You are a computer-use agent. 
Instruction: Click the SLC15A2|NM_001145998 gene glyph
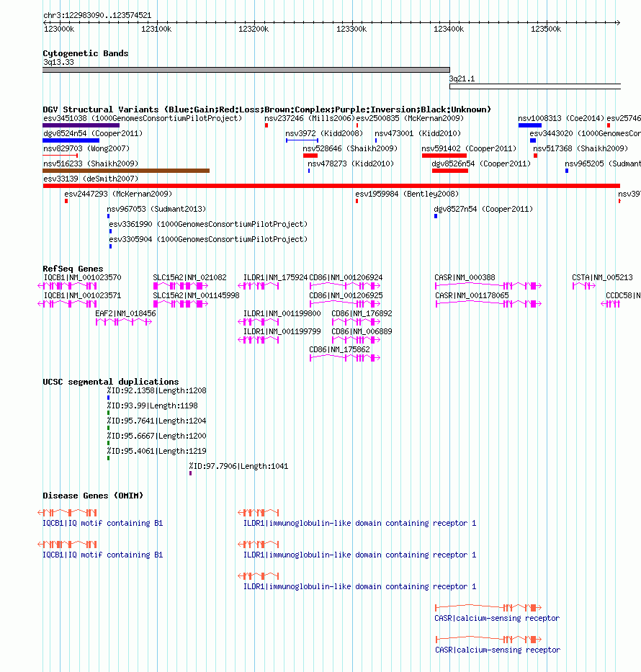click(x=181, y=304)
